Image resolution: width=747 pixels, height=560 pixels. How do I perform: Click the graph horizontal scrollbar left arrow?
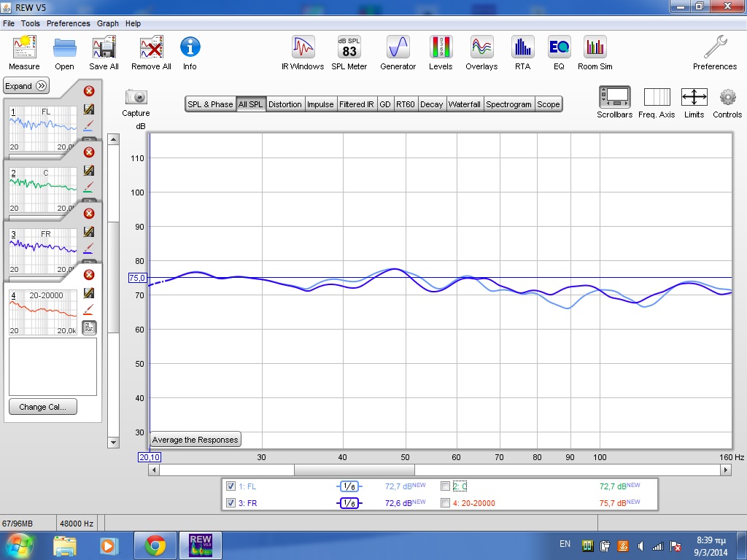pos(154,470)
